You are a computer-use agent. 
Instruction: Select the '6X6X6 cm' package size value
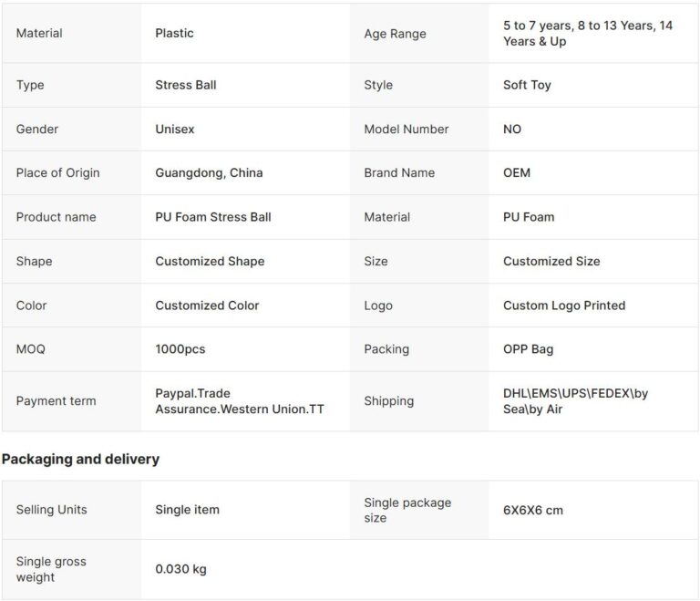tap(533, 510)
